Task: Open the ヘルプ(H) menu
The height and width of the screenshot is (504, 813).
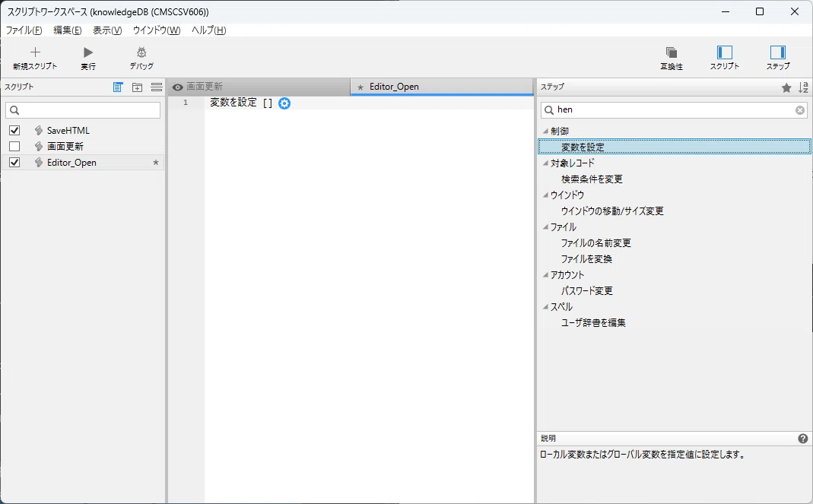Action: click(209, 30)
